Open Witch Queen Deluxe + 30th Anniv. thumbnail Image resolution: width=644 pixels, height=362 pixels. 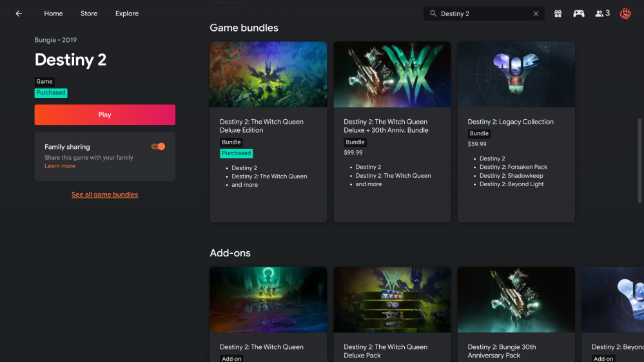(x=392, y=75)
